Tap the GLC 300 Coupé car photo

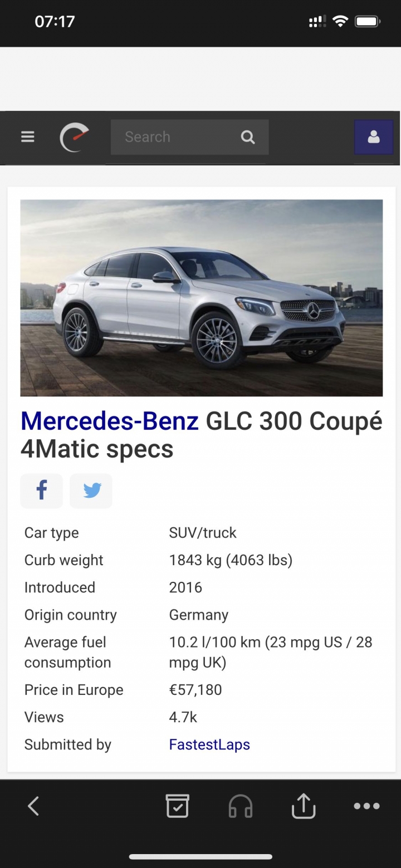tap(202, 298)
